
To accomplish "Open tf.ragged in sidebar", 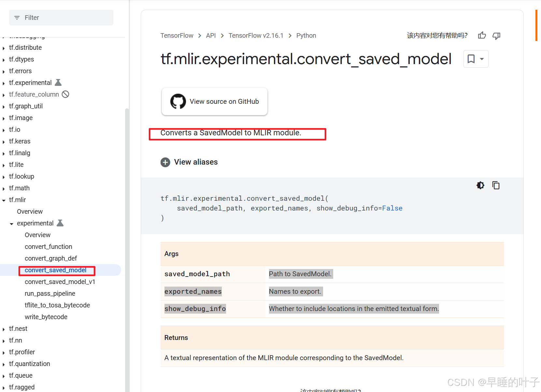I will (x=22, y=387).
